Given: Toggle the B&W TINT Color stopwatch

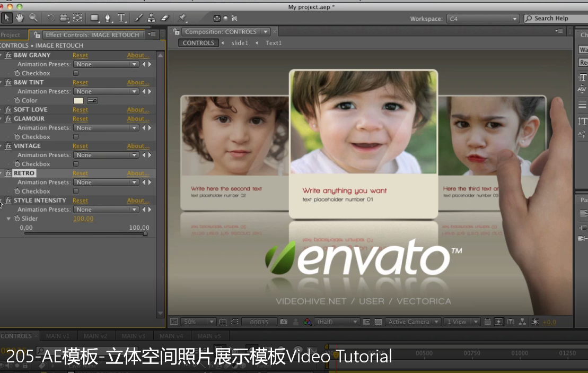Looking at the screenshot, I should coord(17,100).
